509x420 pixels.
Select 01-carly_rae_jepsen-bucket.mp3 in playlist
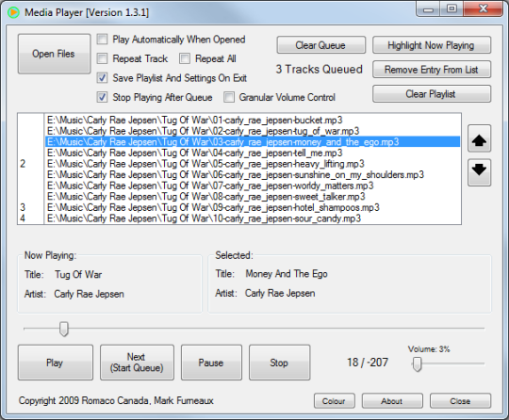[x=253, y=121]
